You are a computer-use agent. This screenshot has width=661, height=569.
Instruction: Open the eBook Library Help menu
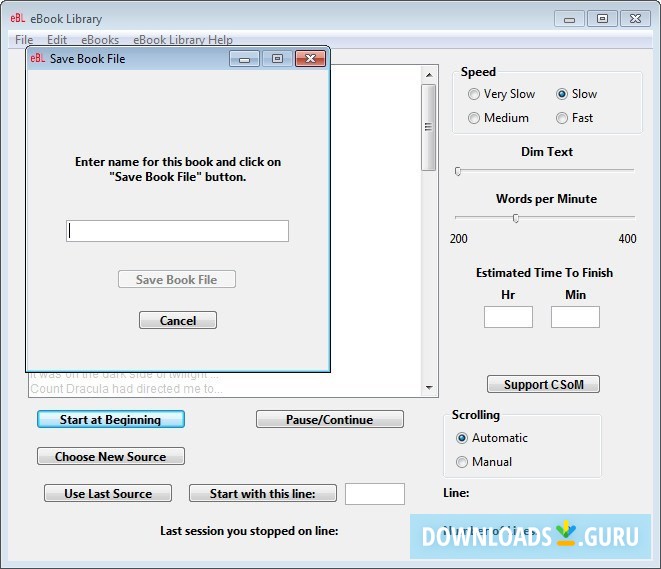[x=183, y=40]
